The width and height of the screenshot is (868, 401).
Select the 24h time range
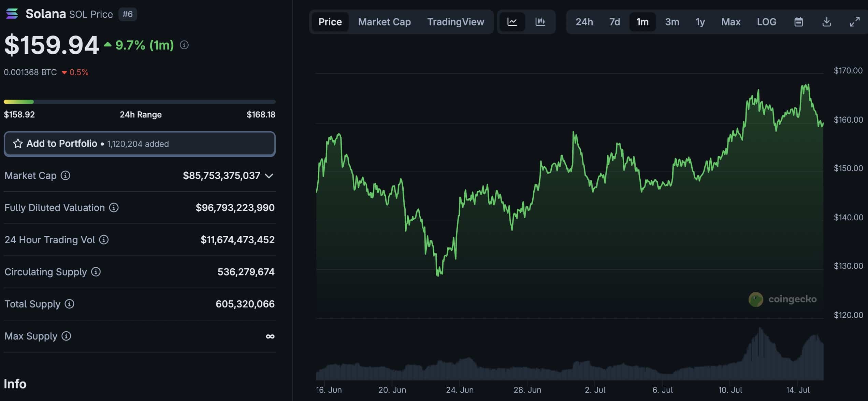[584, 22]
